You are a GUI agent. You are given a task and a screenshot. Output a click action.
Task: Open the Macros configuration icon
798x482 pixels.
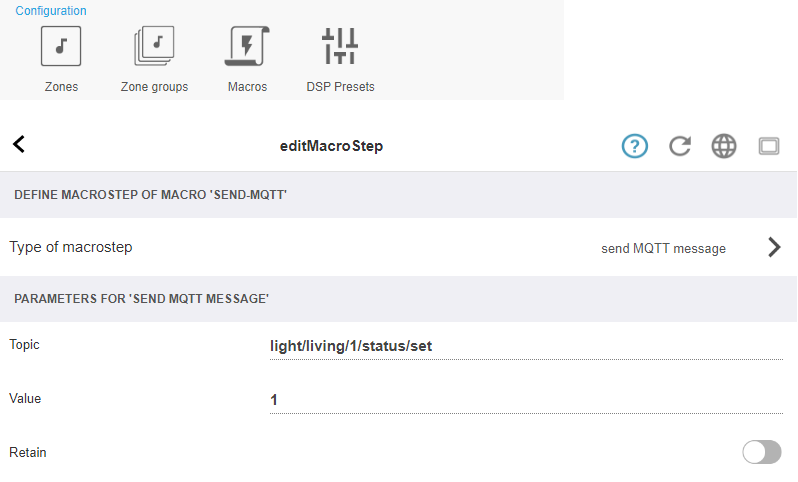(247, 46)
